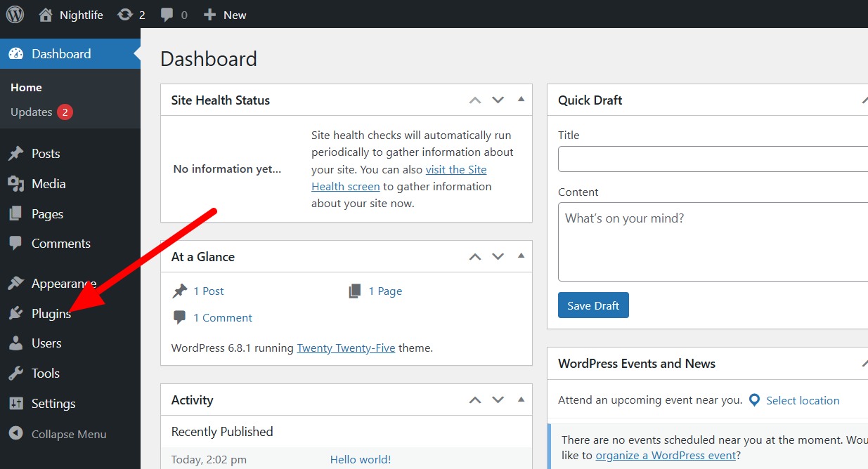Screen dimensions: 868x469
Task: Move At a Glance box down
Action: pyautogui.click(x=498, y=257)
